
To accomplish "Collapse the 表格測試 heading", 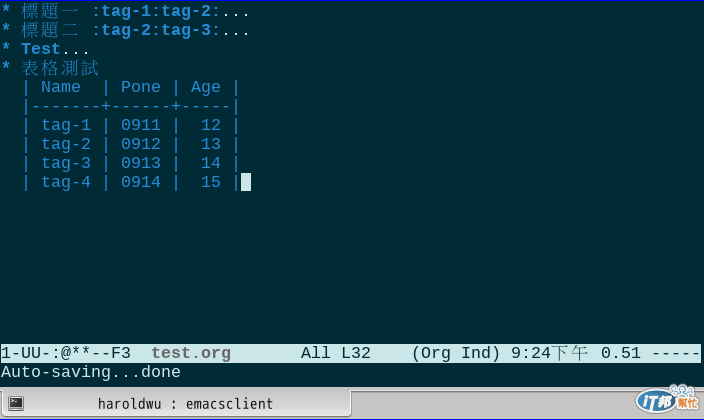I will 59,68.
